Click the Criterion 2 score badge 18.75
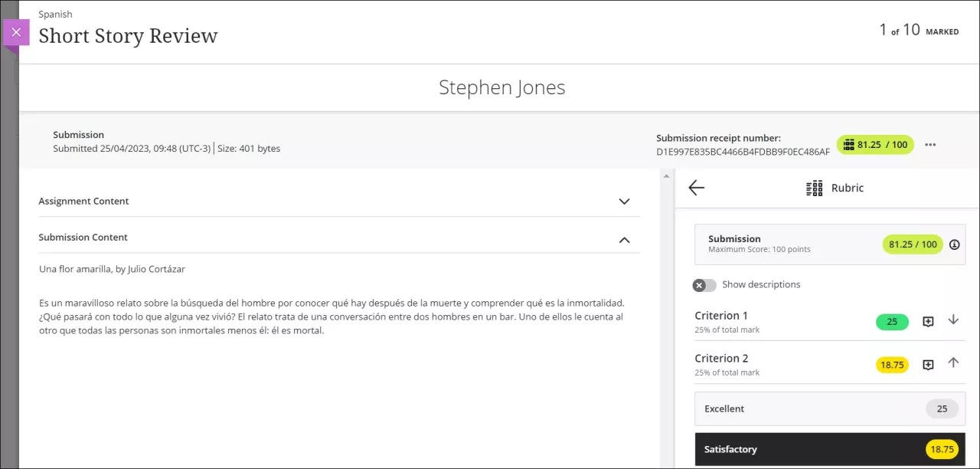Screen dimensions: 980x469 (892, 365)
